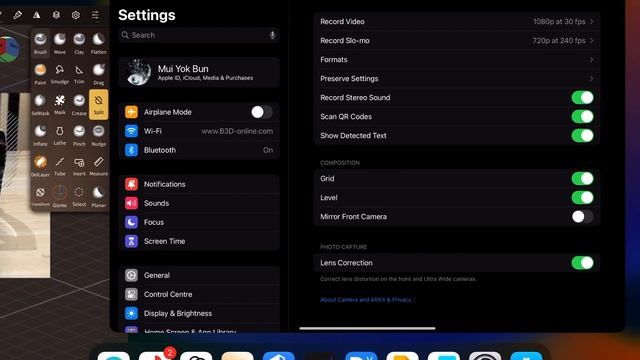The width and height of the screenshot is (640, 360).
Task: Tap the home indicator bar below Settings
Action: 367,328
